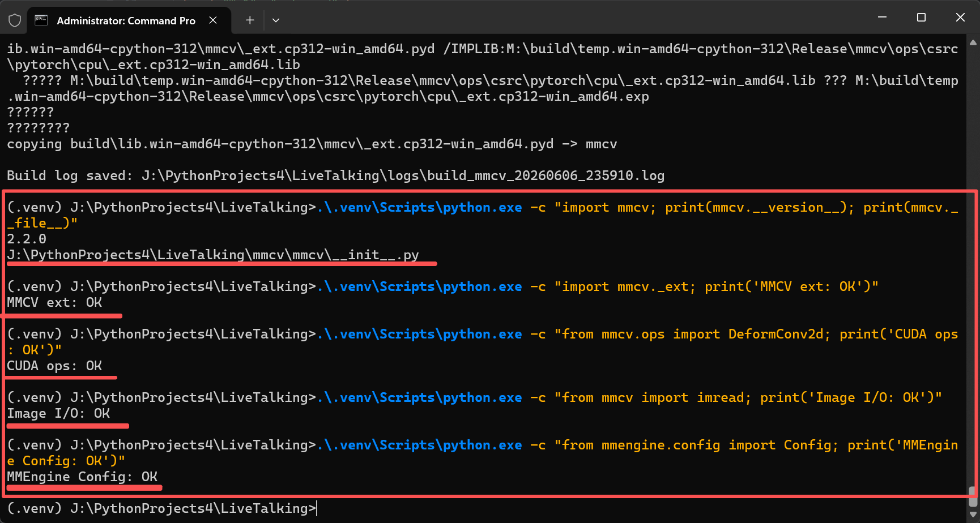
Task: Click the 'print(mmcv.__version__)' command text
Action: (760, 207)
